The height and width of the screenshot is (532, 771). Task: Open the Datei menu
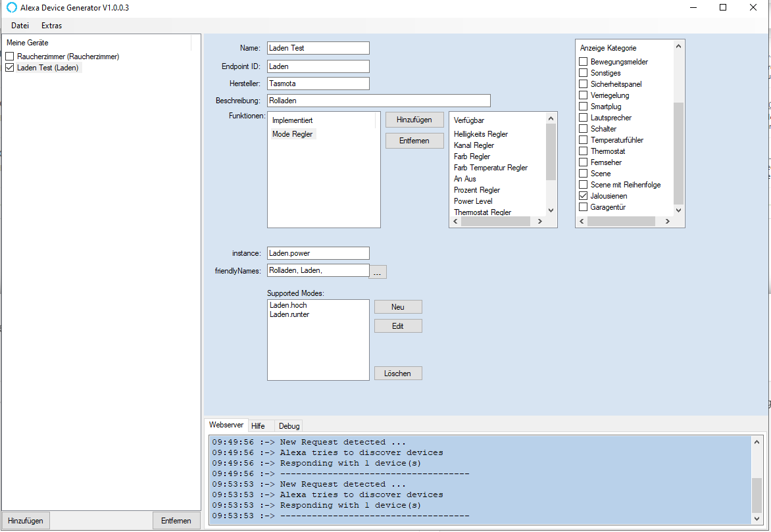coord(20,26)
